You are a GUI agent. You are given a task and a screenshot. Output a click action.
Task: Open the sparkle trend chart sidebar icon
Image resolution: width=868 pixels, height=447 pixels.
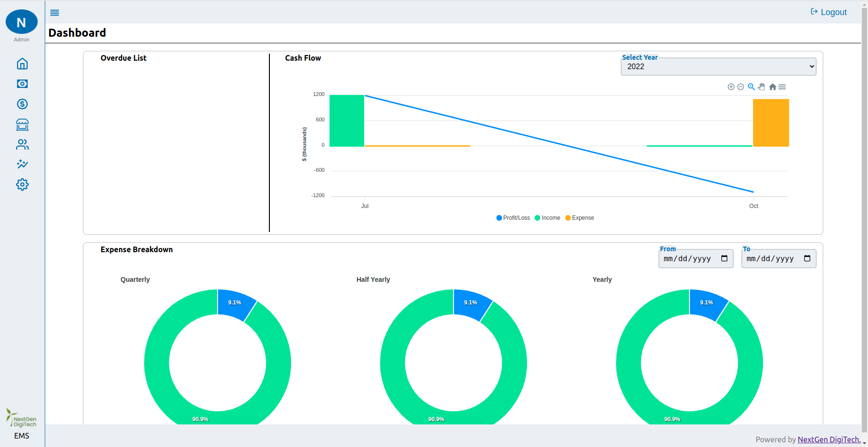[x=22, y=164]
